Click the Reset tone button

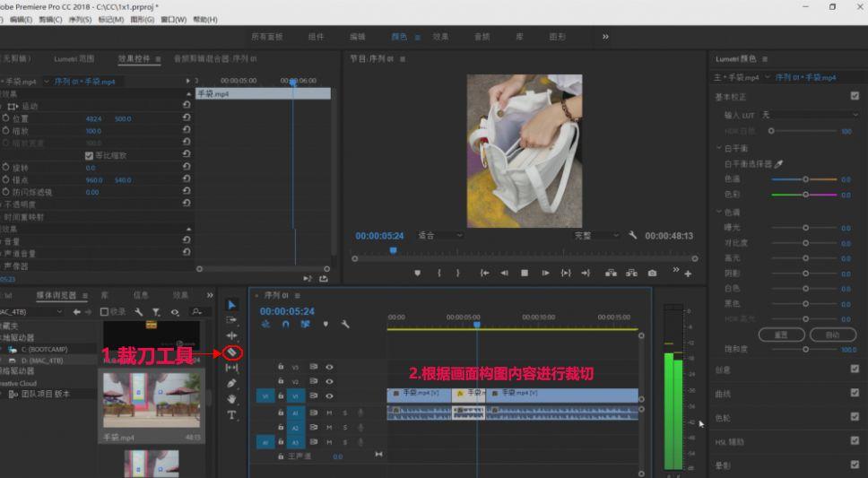(x=781, y=335)
